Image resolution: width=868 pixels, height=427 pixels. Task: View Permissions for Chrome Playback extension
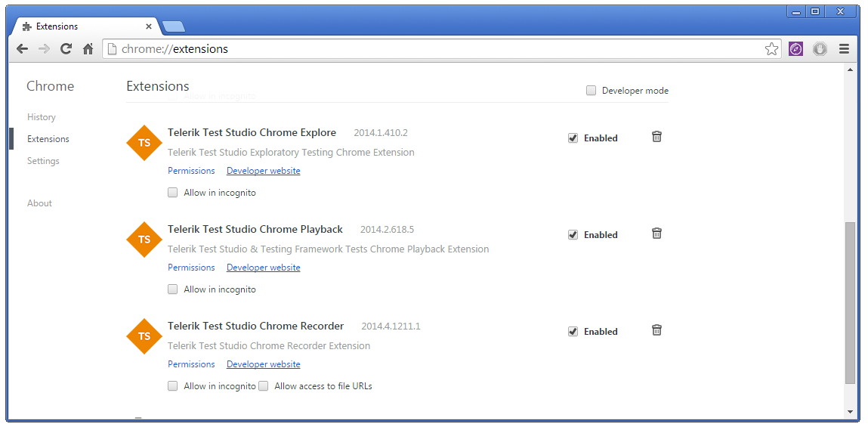point(191,268)
